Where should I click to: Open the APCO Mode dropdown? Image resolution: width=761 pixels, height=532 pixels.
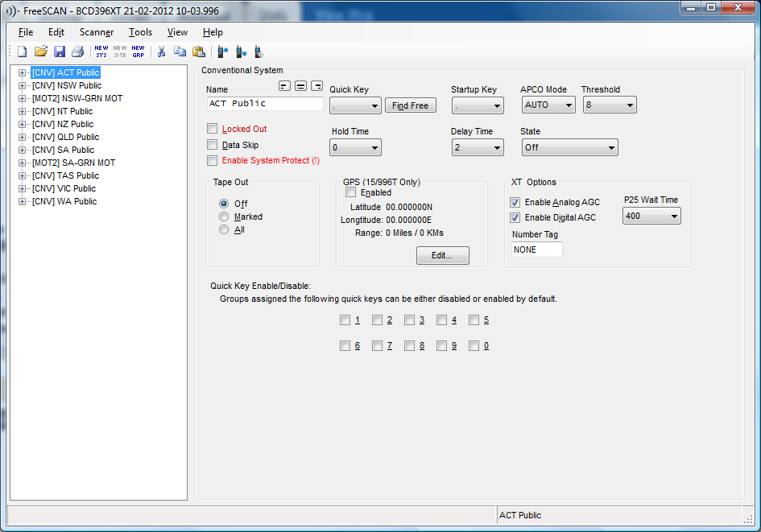coord(569,105)
